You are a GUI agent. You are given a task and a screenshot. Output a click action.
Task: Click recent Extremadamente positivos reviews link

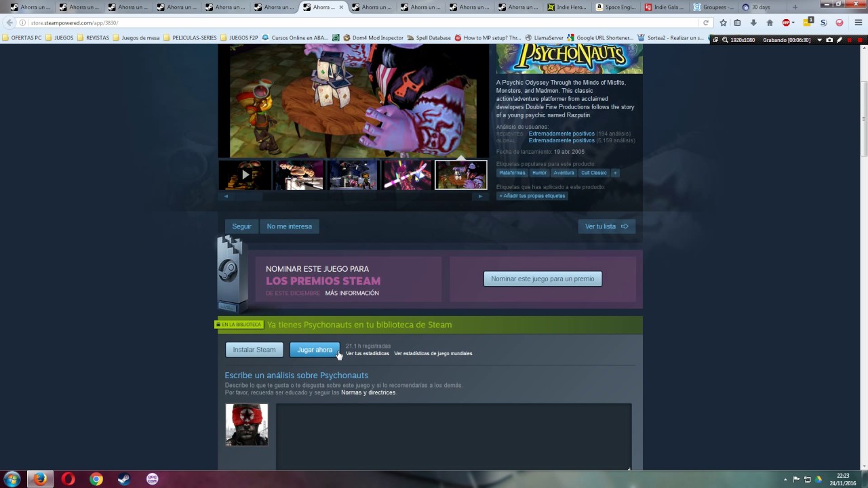(561, 134)
